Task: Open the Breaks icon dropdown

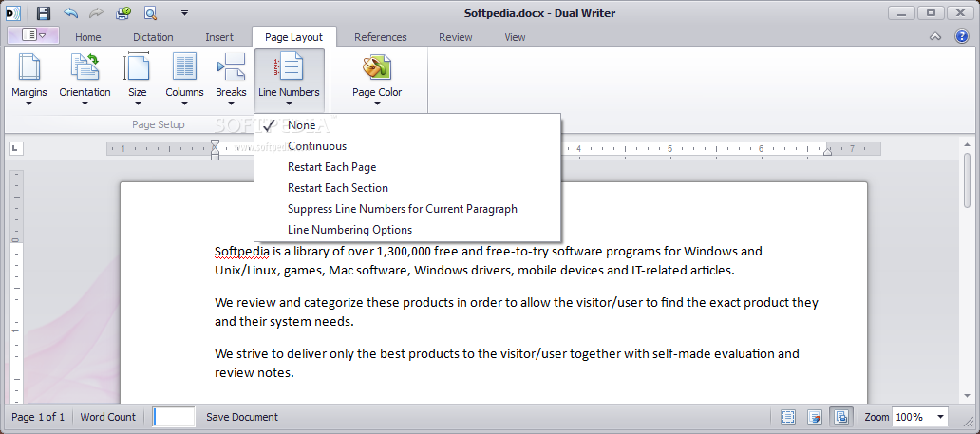Action: point(231,80)
